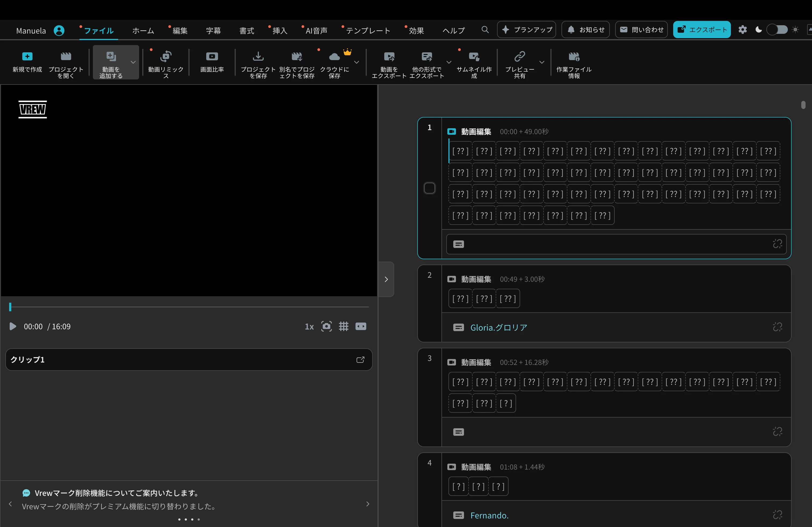Toggle the dark/light mode switch
The height and width of the screenshot is (527, 812).
point(777,30)
